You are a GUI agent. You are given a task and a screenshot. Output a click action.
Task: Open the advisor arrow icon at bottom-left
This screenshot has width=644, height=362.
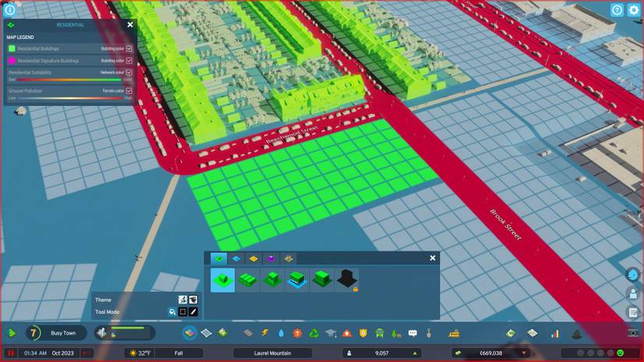click(12, 333)
